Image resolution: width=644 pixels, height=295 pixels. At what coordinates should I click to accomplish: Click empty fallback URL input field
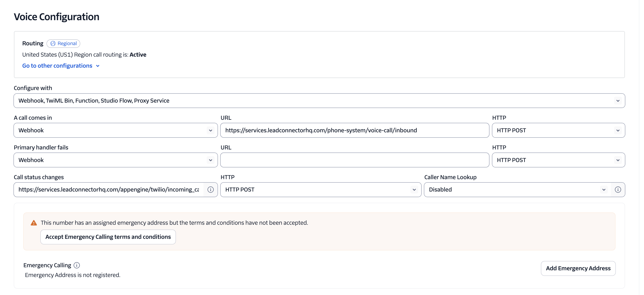click(354, 160)
